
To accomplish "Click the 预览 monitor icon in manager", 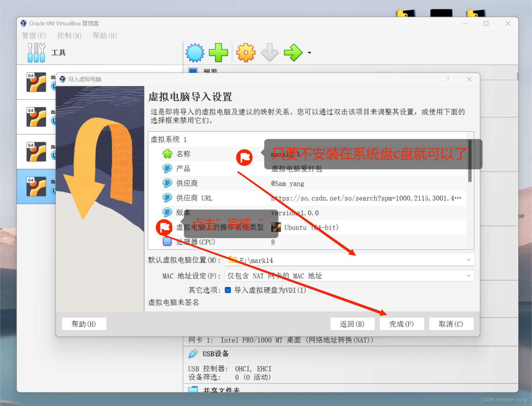I will [193, 71].
